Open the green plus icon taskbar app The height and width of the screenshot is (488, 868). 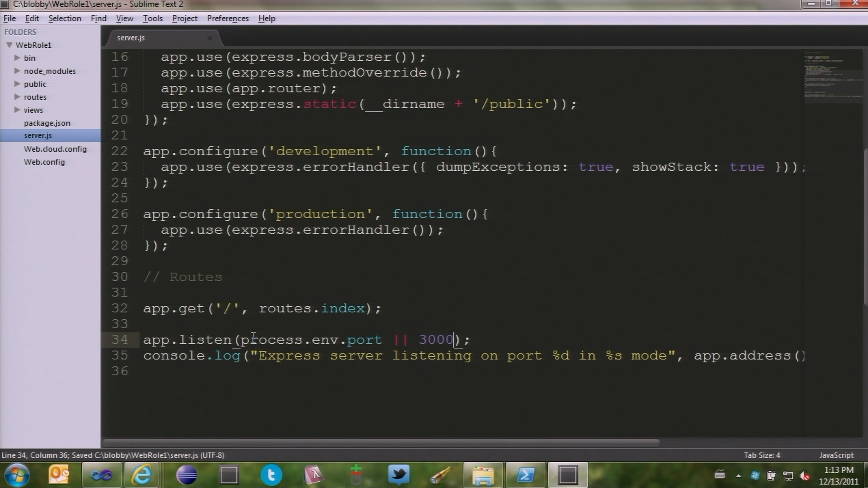tap(355, 474)
